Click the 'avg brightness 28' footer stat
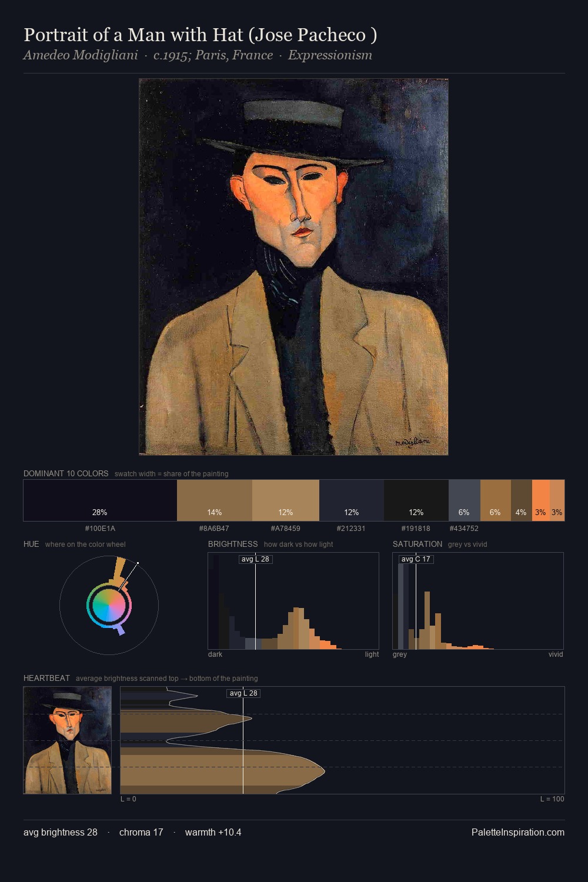 click(x=61, y=832)
